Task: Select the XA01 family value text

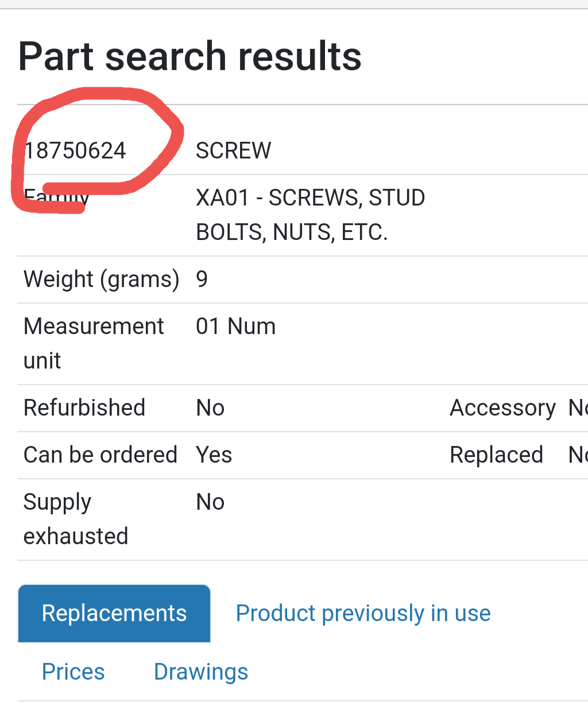Action: point(310,215)
